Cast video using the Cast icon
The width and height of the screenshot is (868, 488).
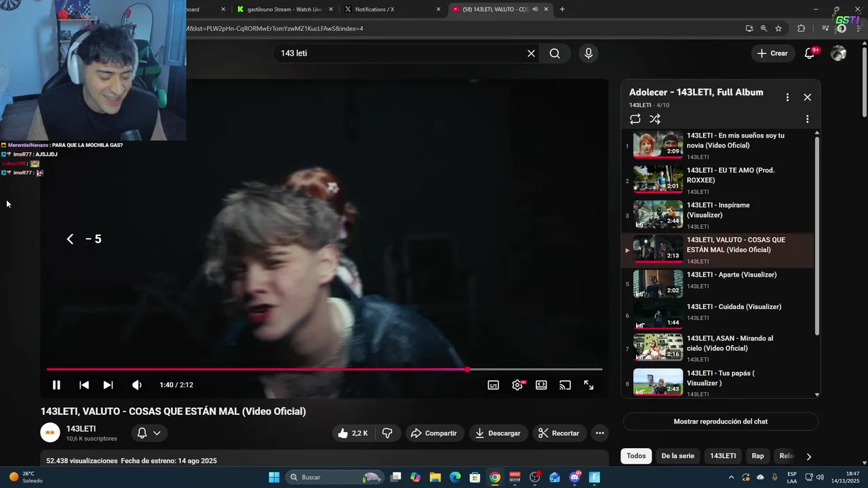click(565, 385)
